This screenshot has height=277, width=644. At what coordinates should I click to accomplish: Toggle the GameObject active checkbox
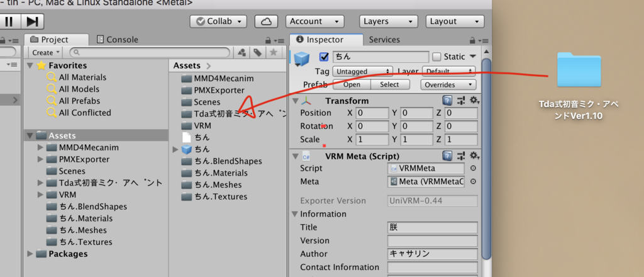coord(324,57)
